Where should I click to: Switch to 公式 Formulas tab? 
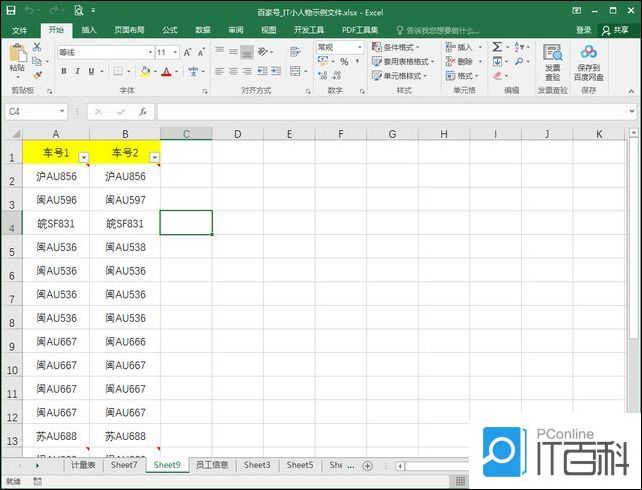coord(170,30)
